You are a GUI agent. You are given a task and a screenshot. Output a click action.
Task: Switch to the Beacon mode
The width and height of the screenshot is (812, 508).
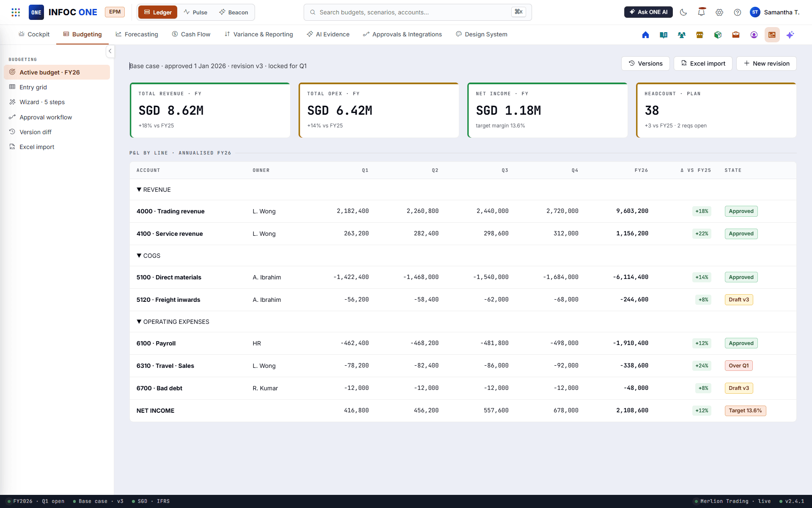pyautogui.click(x=233, y=12)
